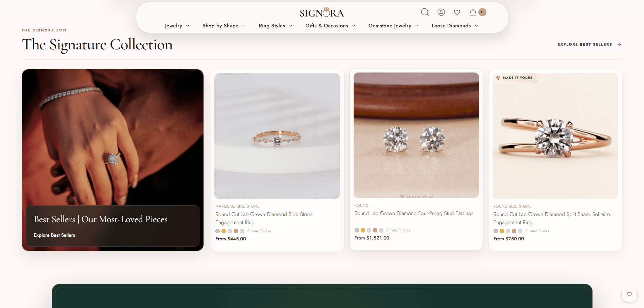Select first grey swatch on Split Shank ring

[496, 231]
